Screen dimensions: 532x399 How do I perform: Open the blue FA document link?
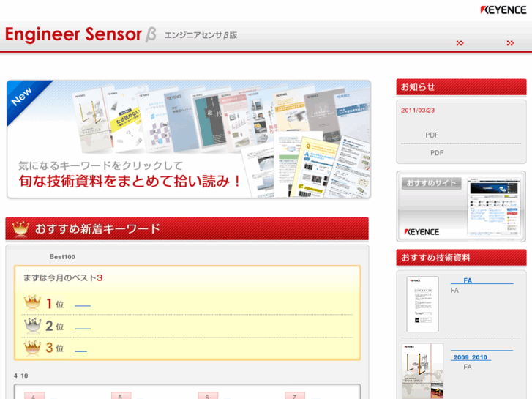pos(482,280)
